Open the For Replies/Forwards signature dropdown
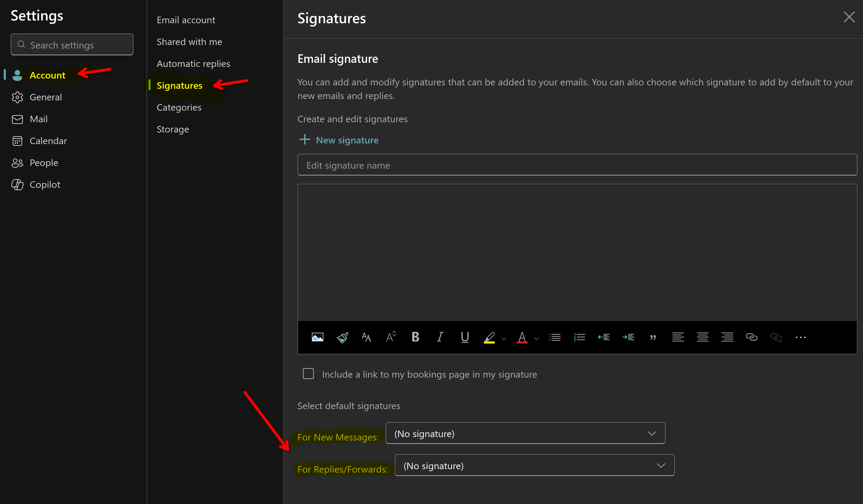The width and height of the screenshot is (863, 504). pos(534,465)
